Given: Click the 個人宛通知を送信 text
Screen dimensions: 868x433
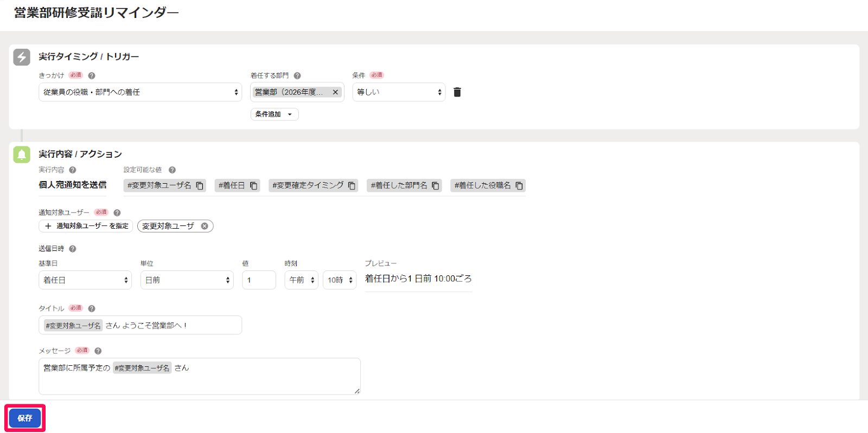Looking at the screenshot, I should (x=73, y=185).
